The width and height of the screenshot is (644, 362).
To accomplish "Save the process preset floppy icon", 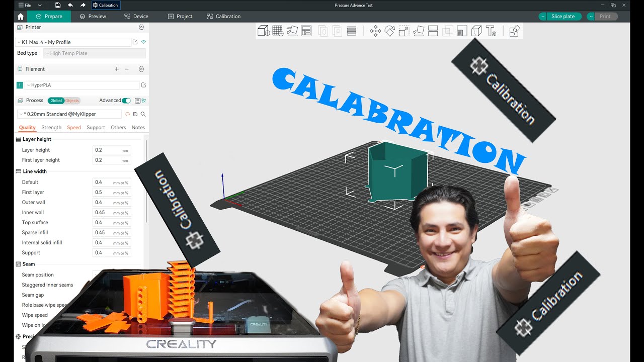I will 135,114.
